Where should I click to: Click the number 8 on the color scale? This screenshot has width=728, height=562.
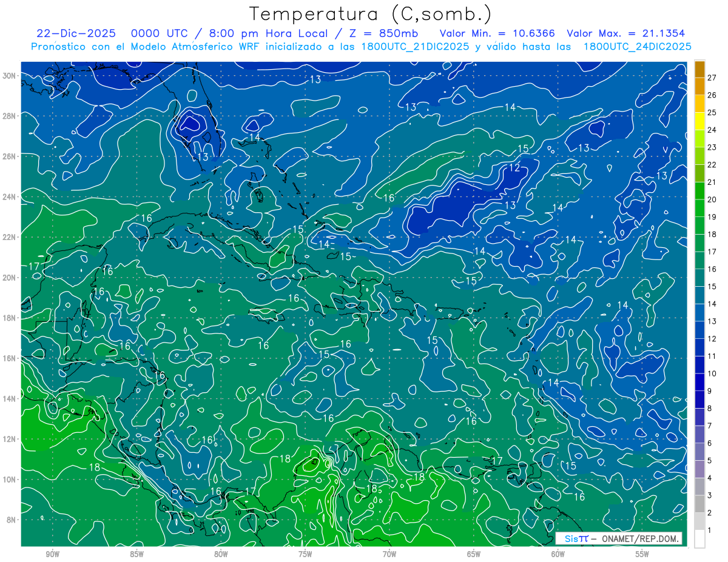[x=709, y=408]
